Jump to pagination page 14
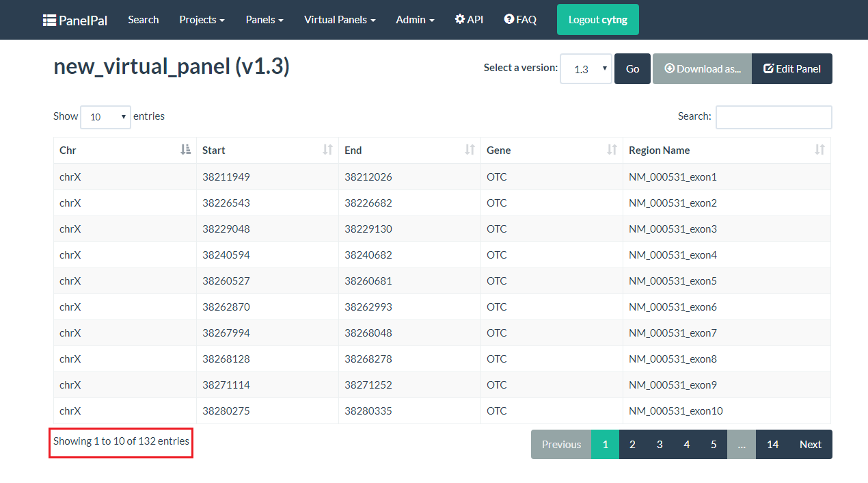The width and height of the screenshot is (868, 483). point(772,445)
